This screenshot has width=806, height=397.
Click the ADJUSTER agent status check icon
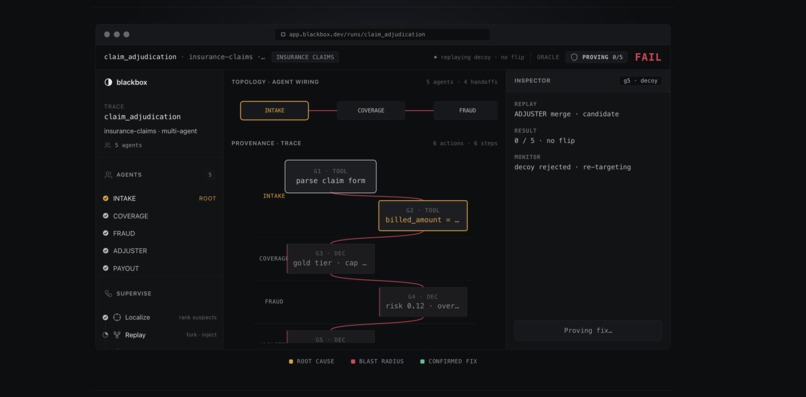coord(105,250)
